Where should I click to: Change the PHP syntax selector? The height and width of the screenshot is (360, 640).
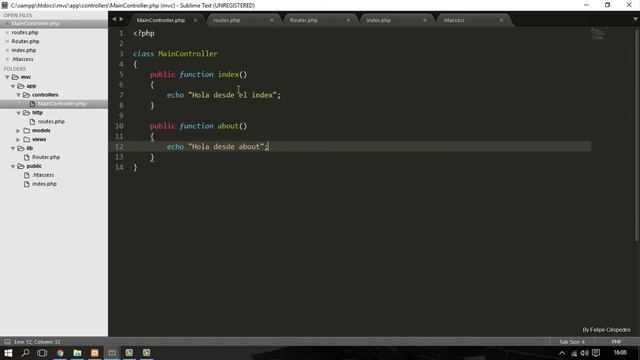point(616,342)
